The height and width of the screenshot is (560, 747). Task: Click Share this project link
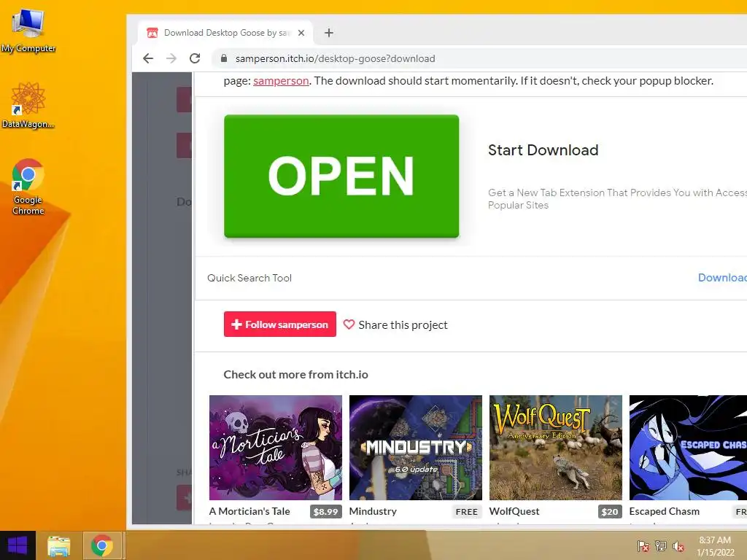click(x=403, y=324)
